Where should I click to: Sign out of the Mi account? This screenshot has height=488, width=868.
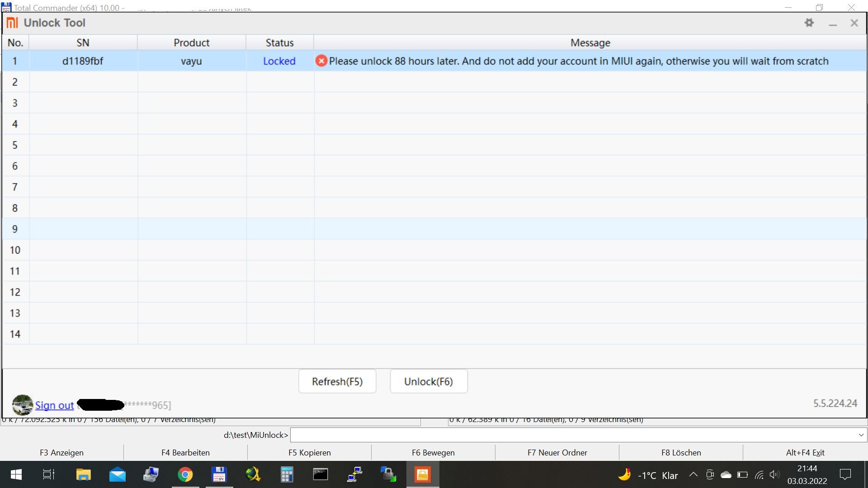[x=54, y=405]
